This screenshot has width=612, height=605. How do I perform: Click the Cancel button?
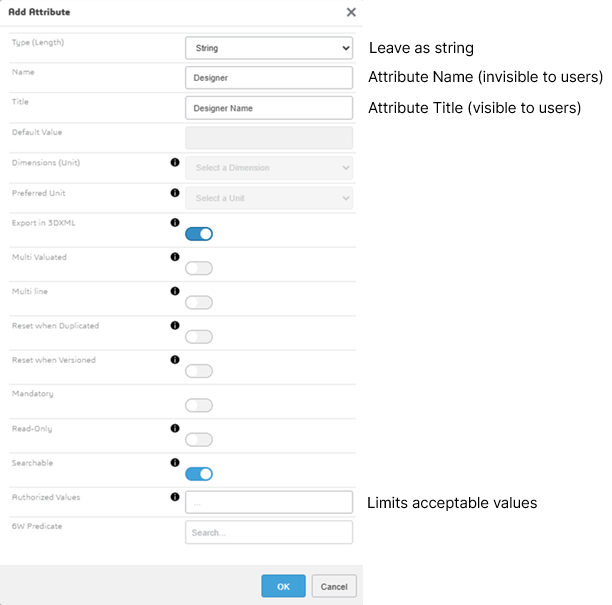tap(334, 586)
